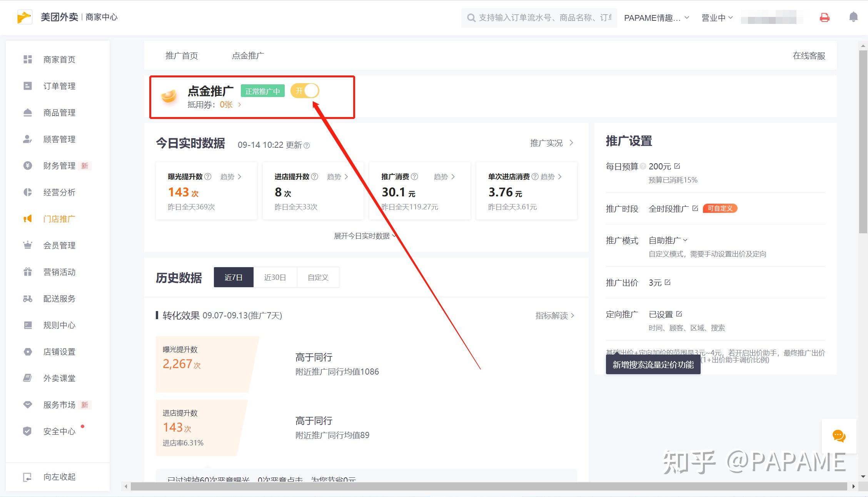Click horizontal scrollbar right arrow
Viewport: 868px width, 497px height.
tap(853, 487)
